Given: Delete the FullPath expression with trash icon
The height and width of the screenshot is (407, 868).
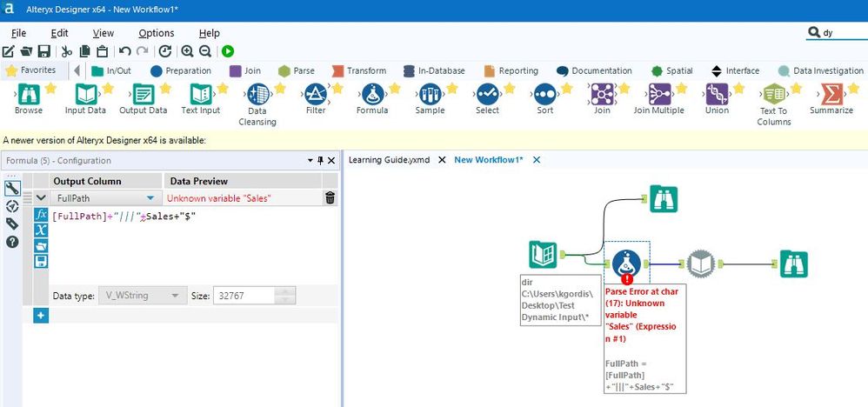Looking at the screenshot, I should tap(330, 197).
